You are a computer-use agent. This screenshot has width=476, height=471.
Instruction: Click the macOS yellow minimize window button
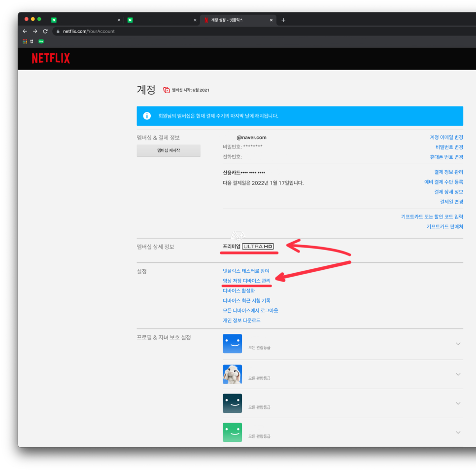(33, 19)
